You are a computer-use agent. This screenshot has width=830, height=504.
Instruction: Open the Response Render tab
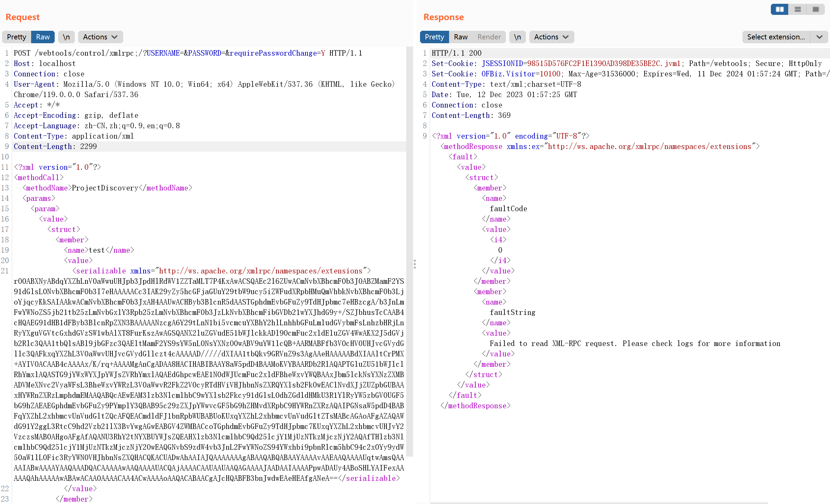click(489, 37)
